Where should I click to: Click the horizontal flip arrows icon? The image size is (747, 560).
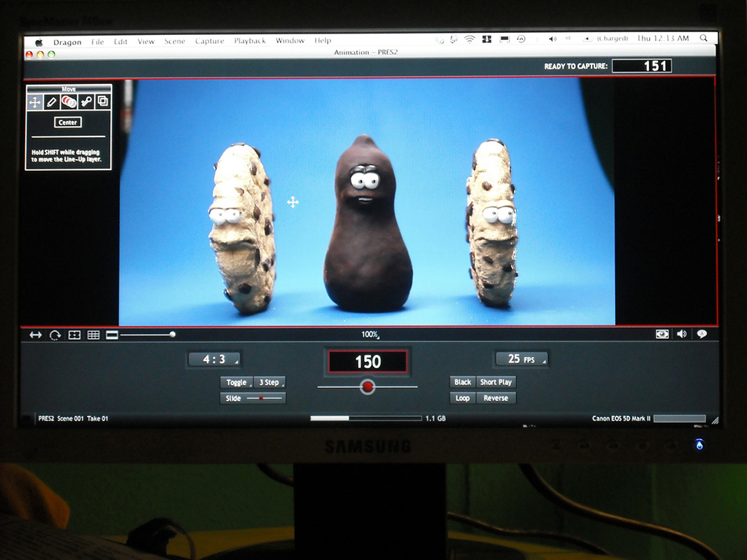36,335
